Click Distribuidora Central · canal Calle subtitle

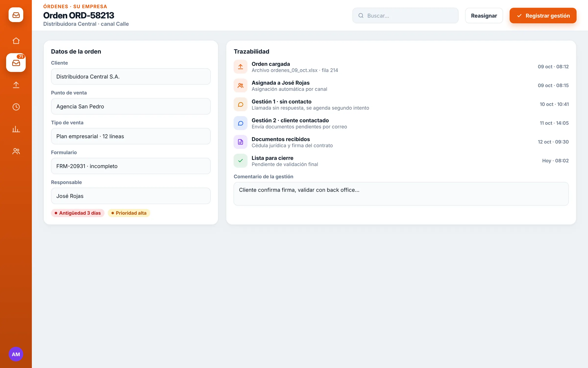click(x=86, y=24)
